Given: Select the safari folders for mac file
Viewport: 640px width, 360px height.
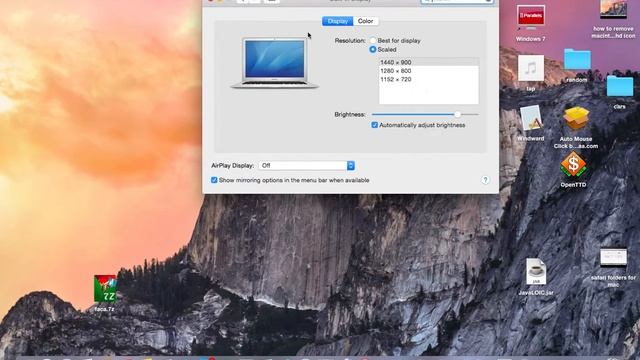Looking at the screenshot, I should click(613, 259).
